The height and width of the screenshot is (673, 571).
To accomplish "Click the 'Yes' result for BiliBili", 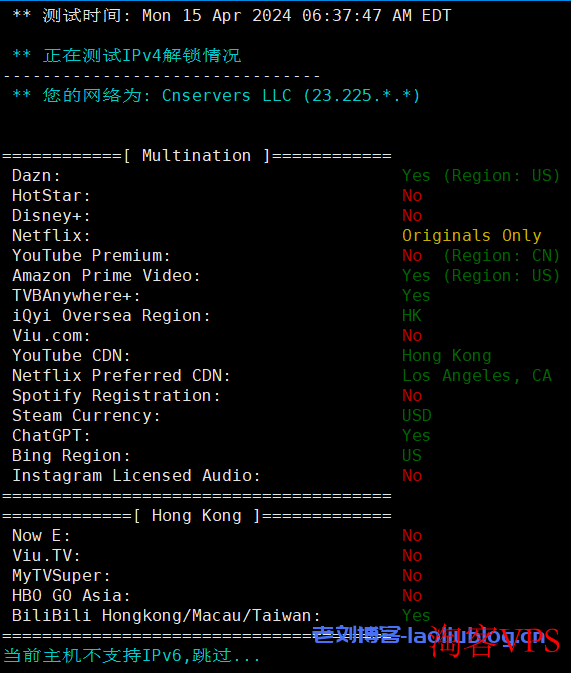I will pyautogui.click(x=416, y=615).
